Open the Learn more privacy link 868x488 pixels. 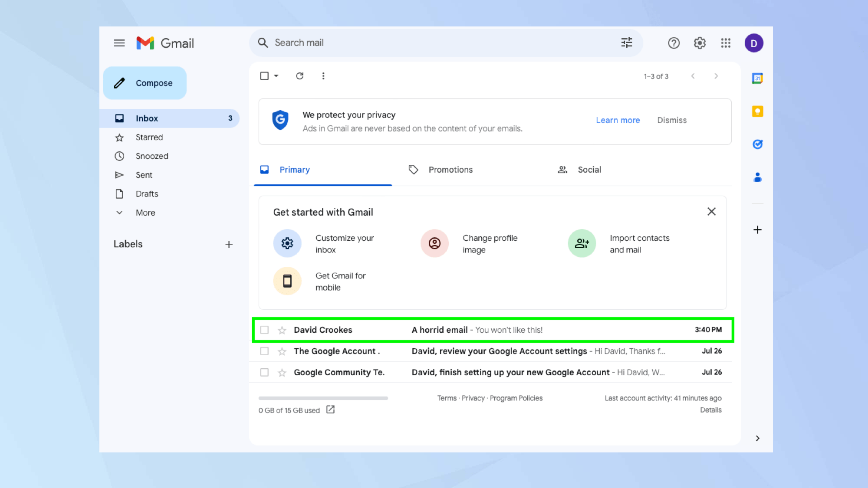[x=618, y=120]
